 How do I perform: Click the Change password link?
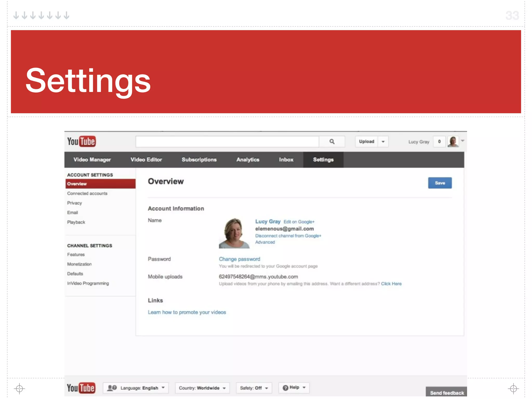click(239, 259)
